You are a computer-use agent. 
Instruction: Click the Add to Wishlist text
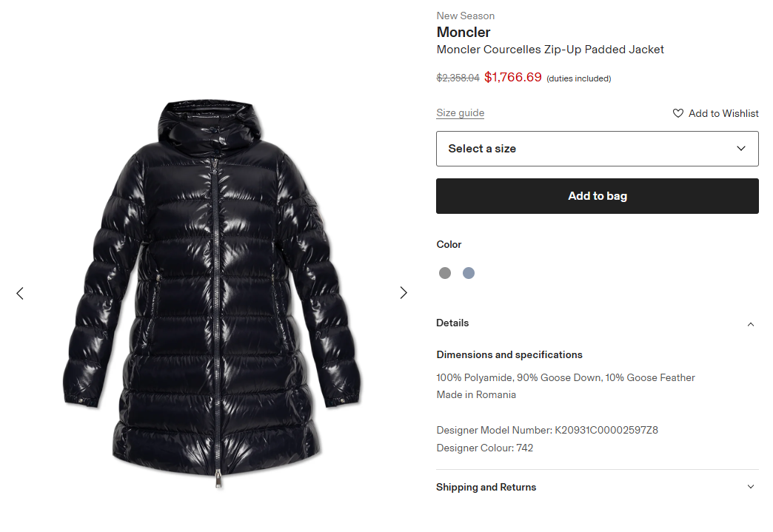723,113
